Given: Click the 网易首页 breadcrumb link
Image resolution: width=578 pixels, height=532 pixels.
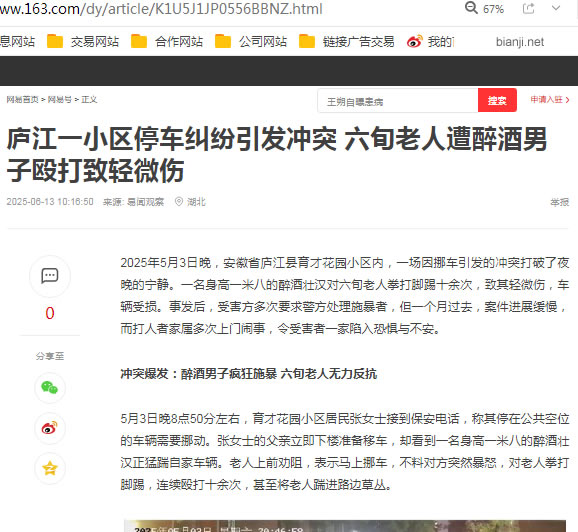Looking at the screenshot, I should [22, 100].
